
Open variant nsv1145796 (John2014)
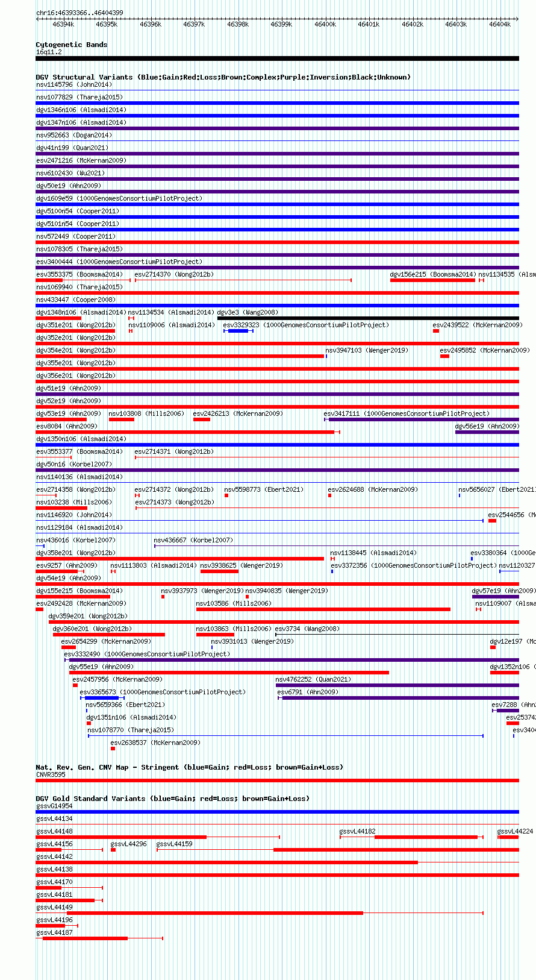(74, 84)
